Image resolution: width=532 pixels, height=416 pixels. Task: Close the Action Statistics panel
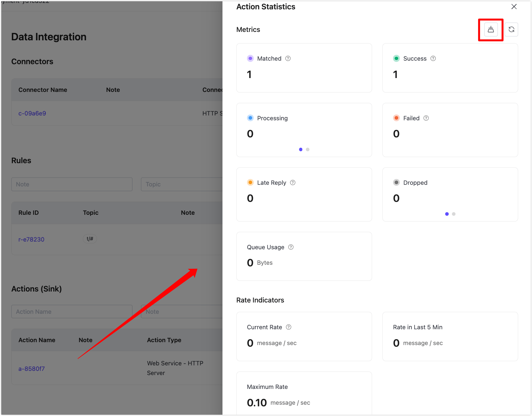514,7
